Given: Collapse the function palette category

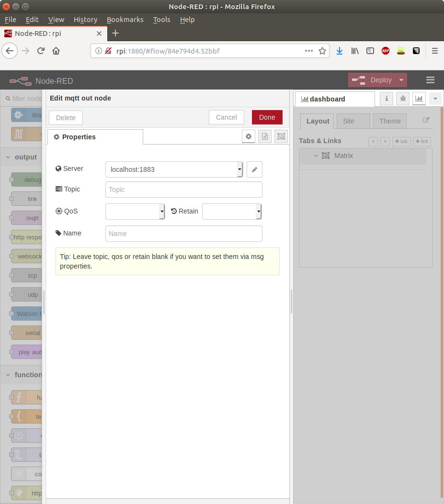Looking at the screenshot, I should 8,375.
